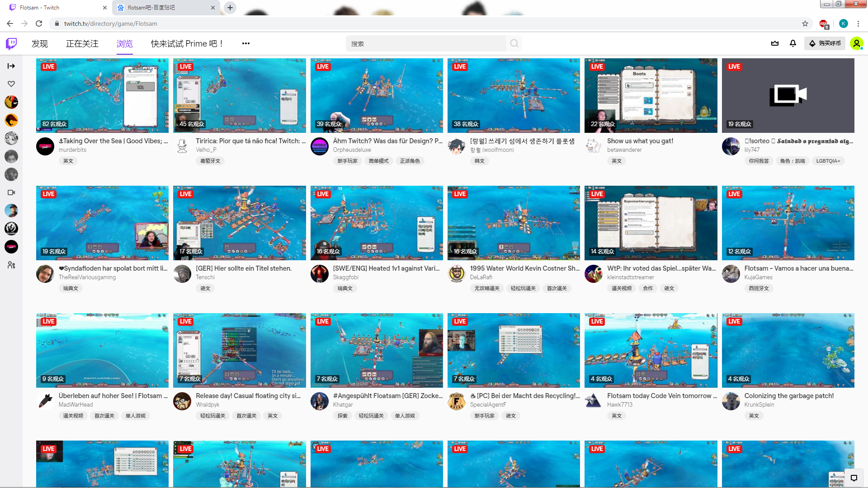This screenshot has height=488, width=868.
Task: Open the whispers chat bubble icon
Action: pos(854,478)
